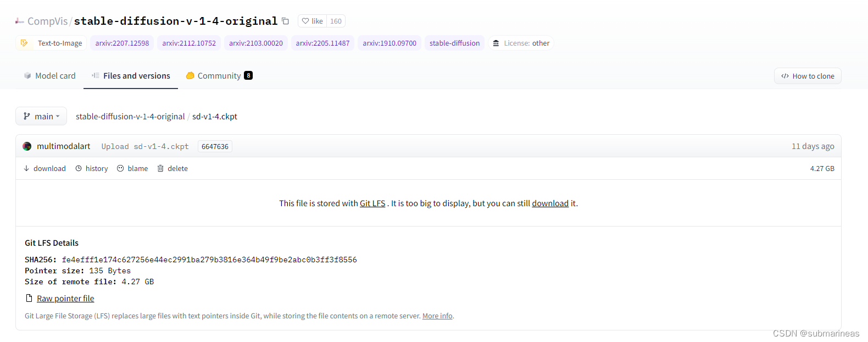Viewport: 868px width, 342px height.
Task: Open the Text-to-Image task tag
Action: (51, 43)
